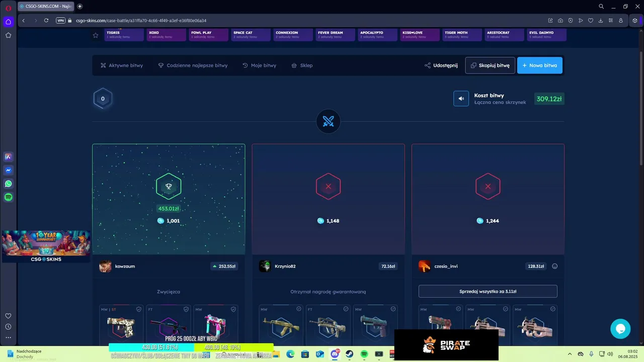Click winner trophy hexagon
The width and height of the screenshot is (644, 362).
click(x=169, y=186)
